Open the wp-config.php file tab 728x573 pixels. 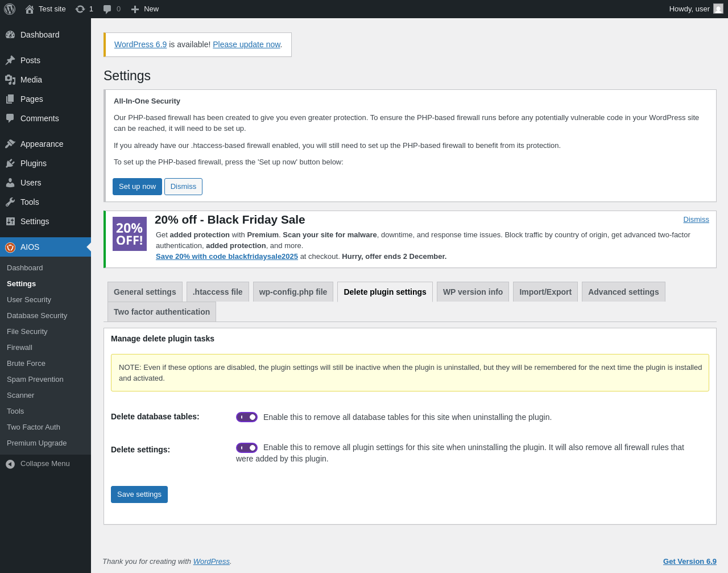click(x=293, y=292)
